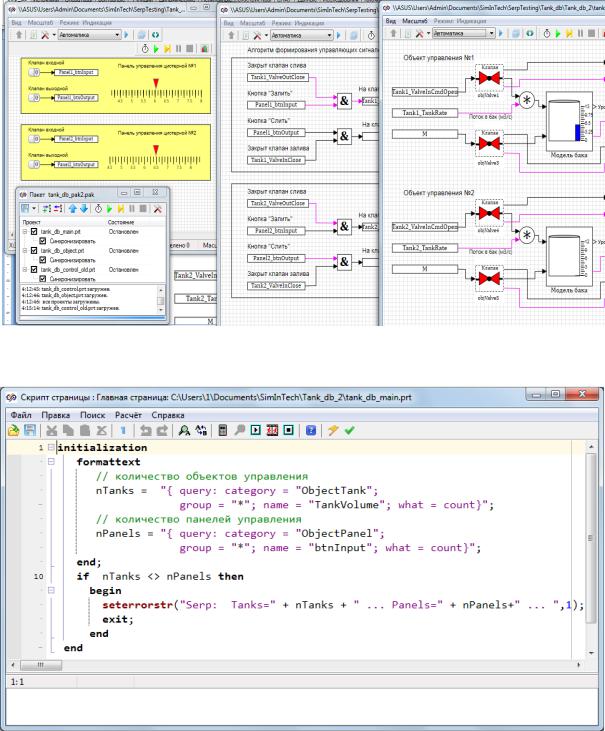Toggle the tank_db_object.prt checkbox

[34, 250]
